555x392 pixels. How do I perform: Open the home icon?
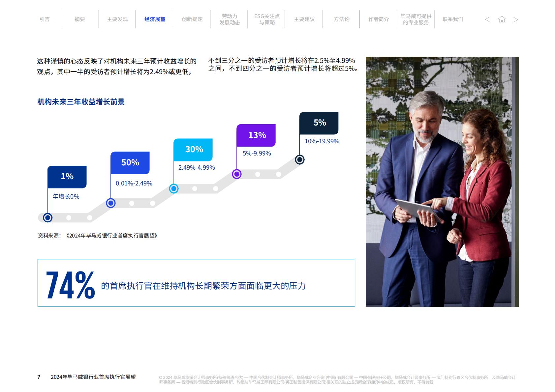point(502,19)
